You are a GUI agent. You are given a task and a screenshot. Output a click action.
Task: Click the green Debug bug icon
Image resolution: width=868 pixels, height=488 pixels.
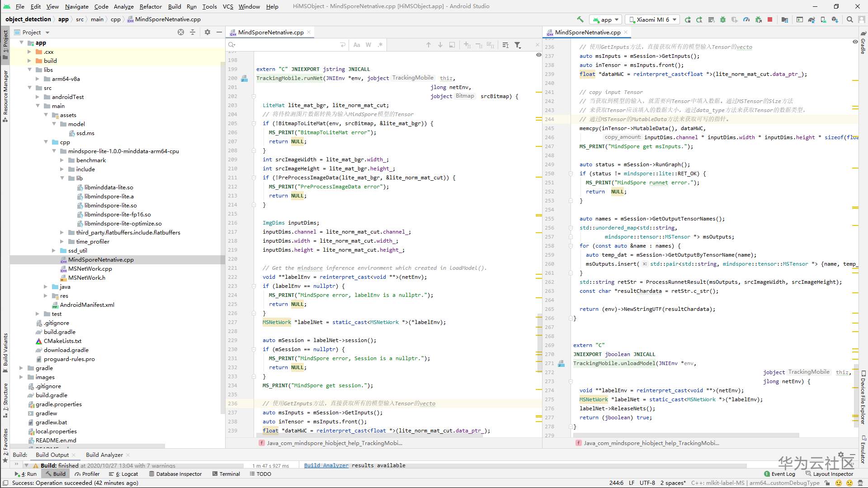[722, 19]
